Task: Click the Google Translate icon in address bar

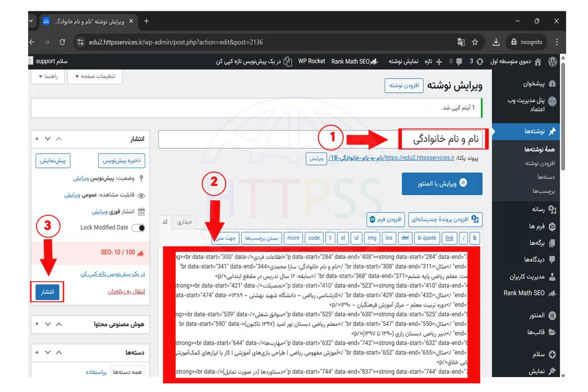Action: pos(461,42)
